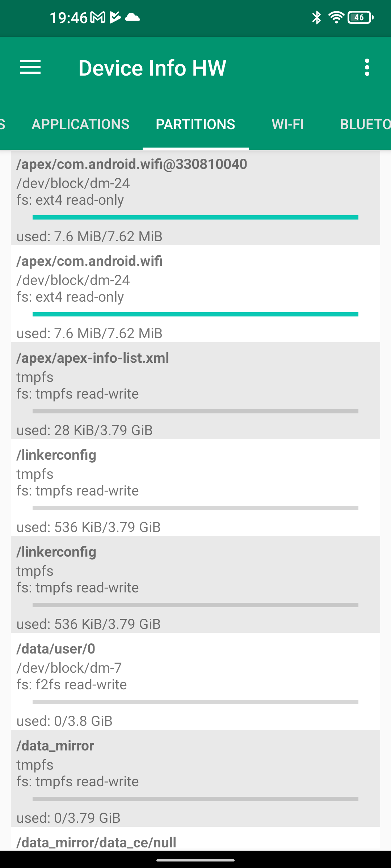Tap the Wi-Fi signal status icon
Image resolution: width=391 pixels, height=868 pixels.
[336, 17]
